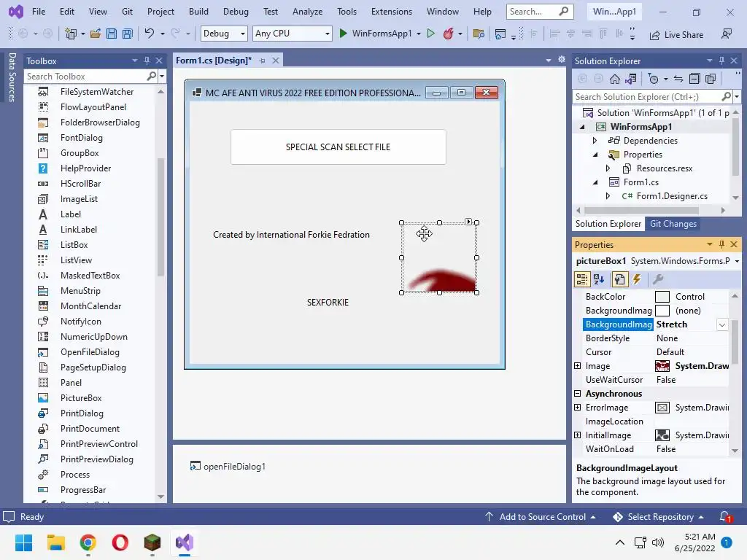Screen dimensions: 747x560
Task: Show Events with the lightning bolt icon
Action: [637, 279]
